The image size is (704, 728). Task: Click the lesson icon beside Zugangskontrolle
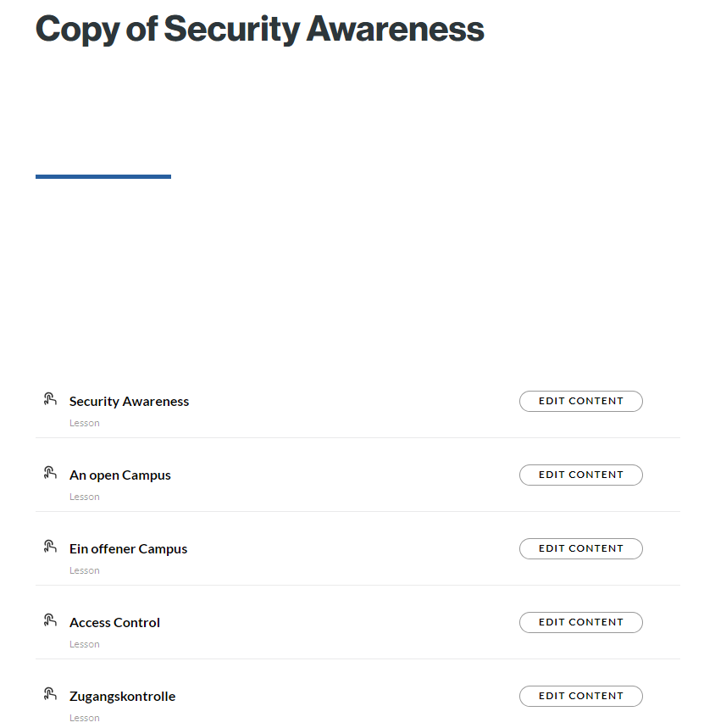50,694
